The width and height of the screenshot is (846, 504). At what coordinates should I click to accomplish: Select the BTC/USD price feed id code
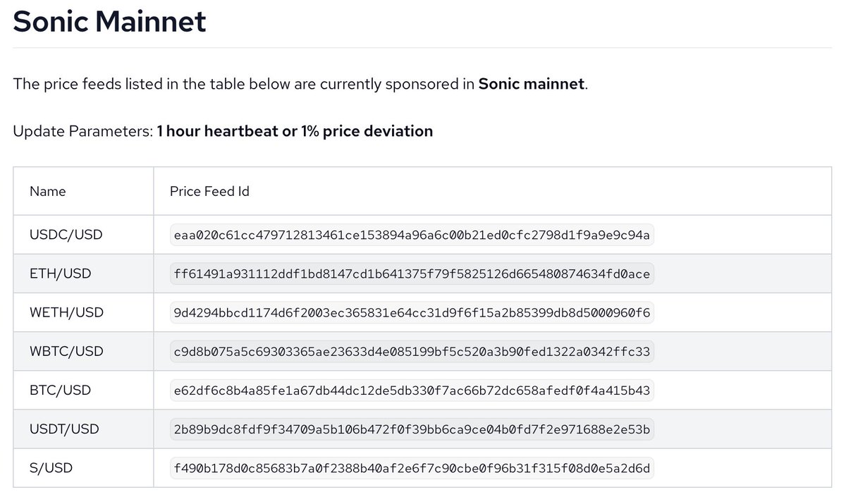coord(412,390)
